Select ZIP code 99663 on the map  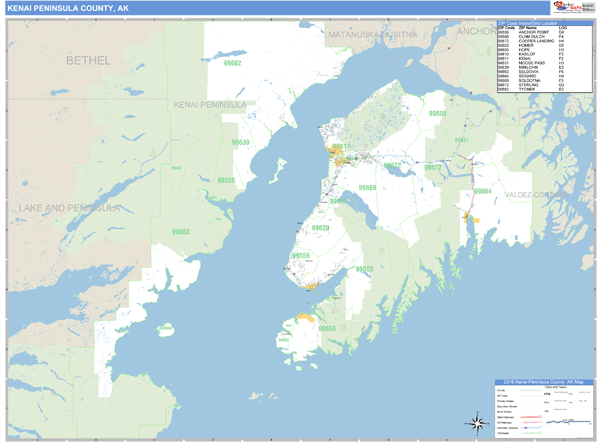pos(327,328)
